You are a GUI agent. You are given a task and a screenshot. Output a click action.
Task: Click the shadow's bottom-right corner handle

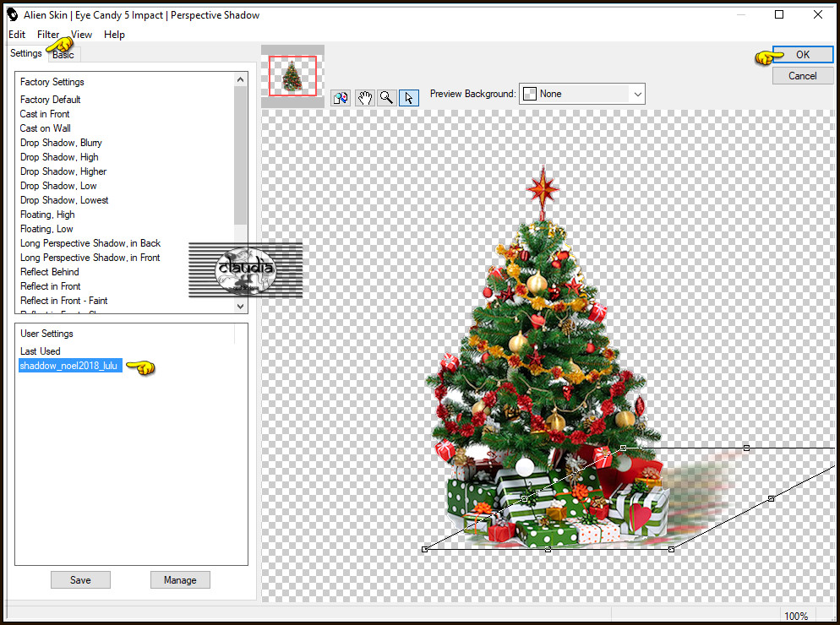tap(672, 550)
